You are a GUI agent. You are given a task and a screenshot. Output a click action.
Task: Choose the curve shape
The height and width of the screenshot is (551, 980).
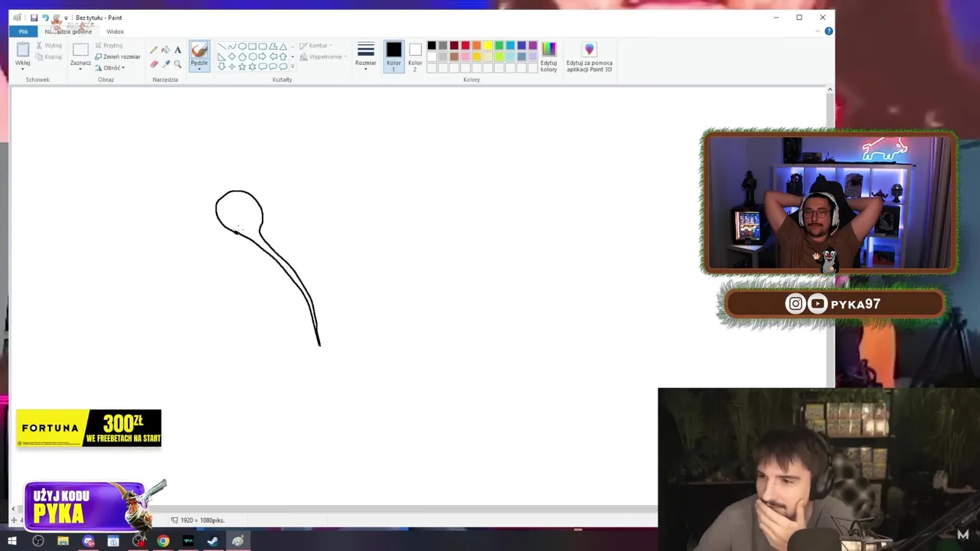[x=232, y=46]
